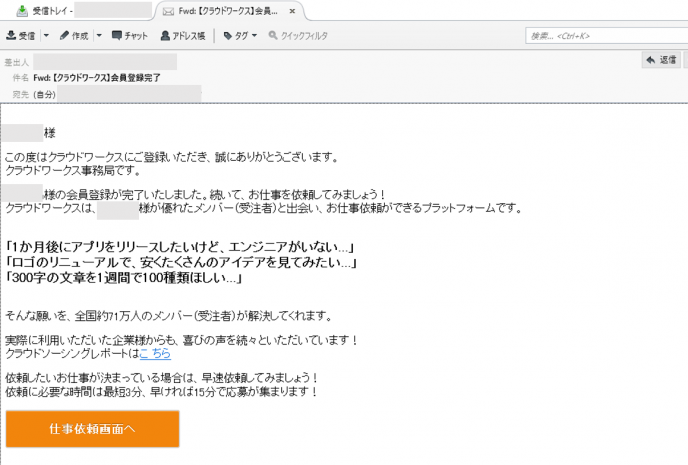This screenshot has width=688, height=465.
Task: Click the 差出人 sender label
Action: [x=17, y=62]
